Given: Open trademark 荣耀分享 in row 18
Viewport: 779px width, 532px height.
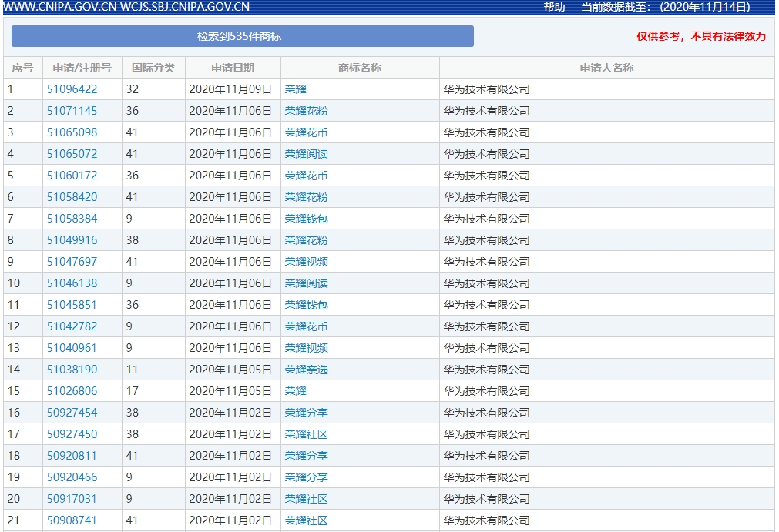Looking at the screenshot, I should [306, 456].
